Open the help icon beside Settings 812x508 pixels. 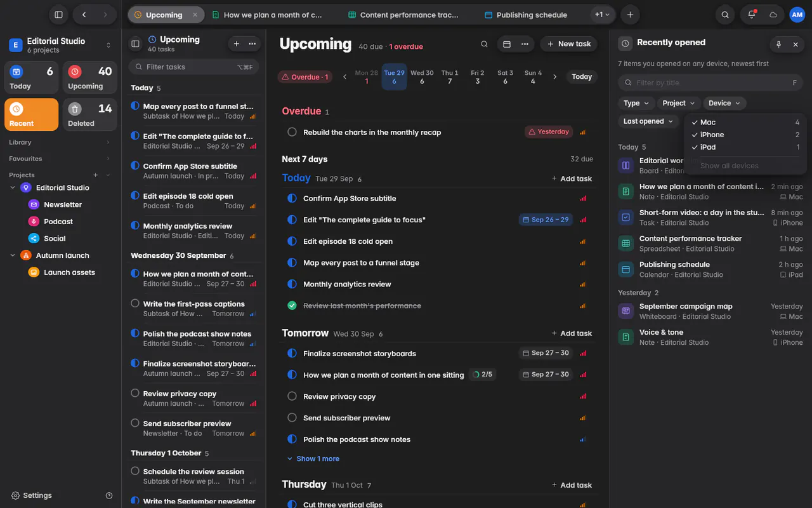pyautogui.click(x=109, y=495)
